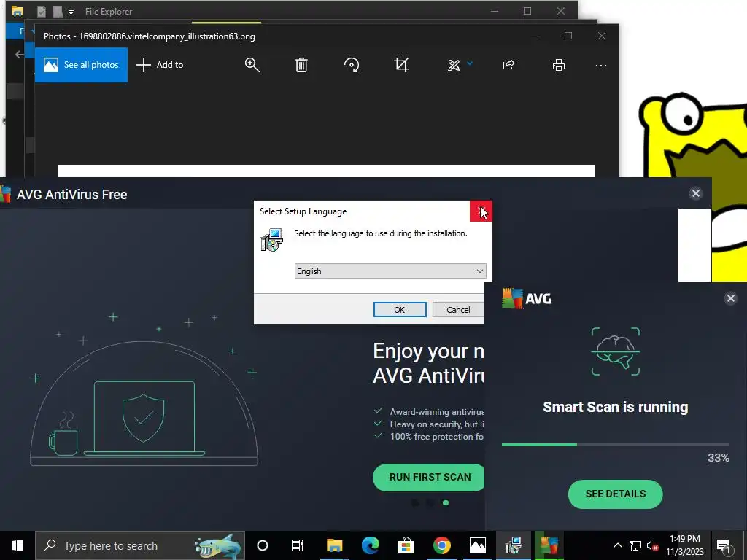747x560 pixels.
Task: Select the third green carousel dot
Action: point(446,503)
